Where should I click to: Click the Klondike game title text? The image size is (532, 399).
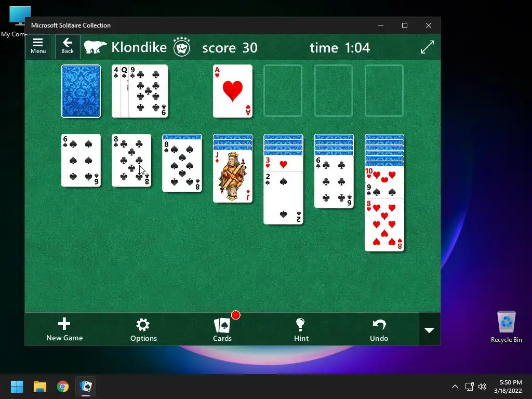(139, 47)
